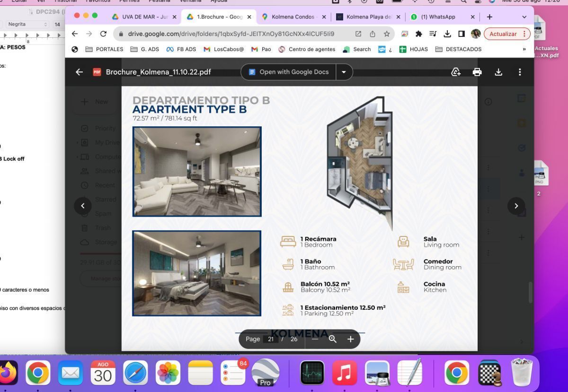Open the Trash in the Dock

tap(522, 373)
